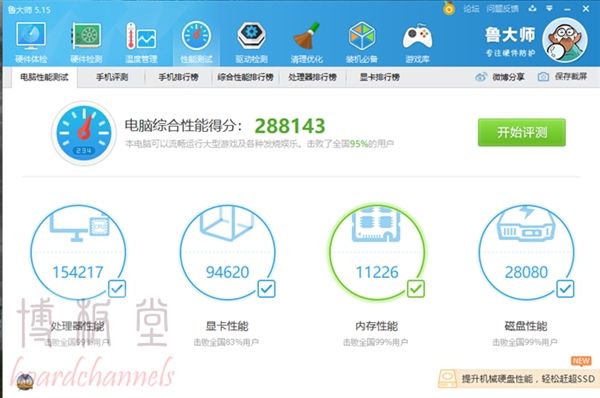Click the gold medal icon in title bar
The height and width of the screenshot is (398, 600).
click(x=449, y=8)
